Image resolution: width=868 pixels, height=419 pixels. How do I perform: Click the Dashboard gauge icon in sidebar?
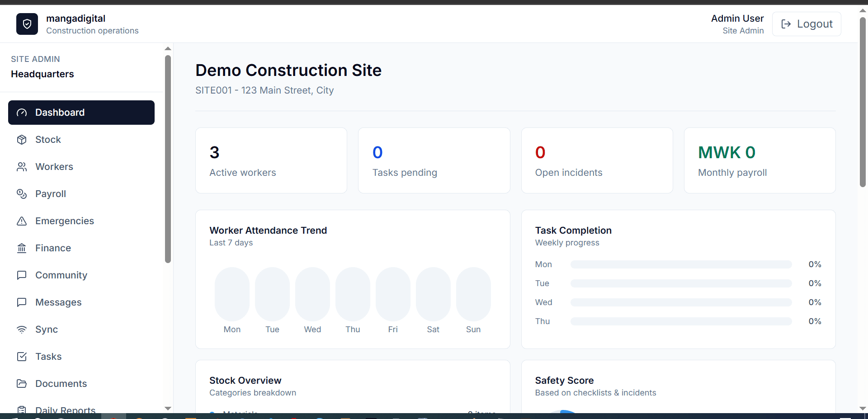(x=22, y=113)
